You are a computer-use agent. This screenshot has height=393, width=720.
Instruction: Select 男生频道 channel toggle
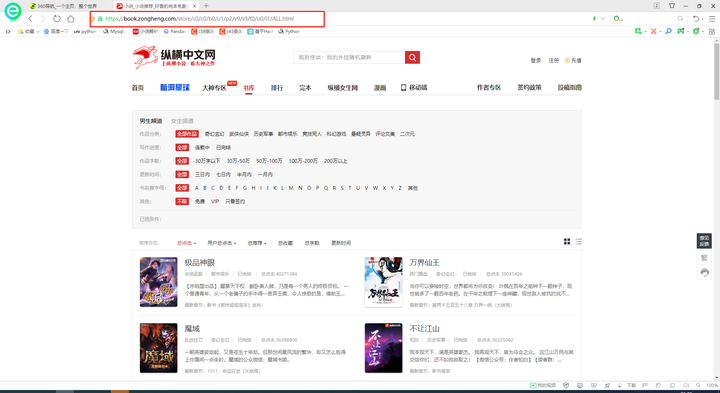tap(151, 121)
